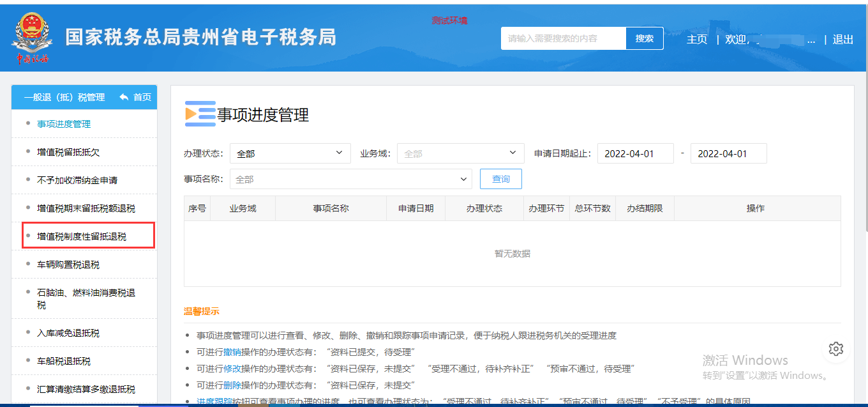Viewport: 868px width, 407px height.
Task: Expand the 业务域 dropdown
Action: (460, 153)
